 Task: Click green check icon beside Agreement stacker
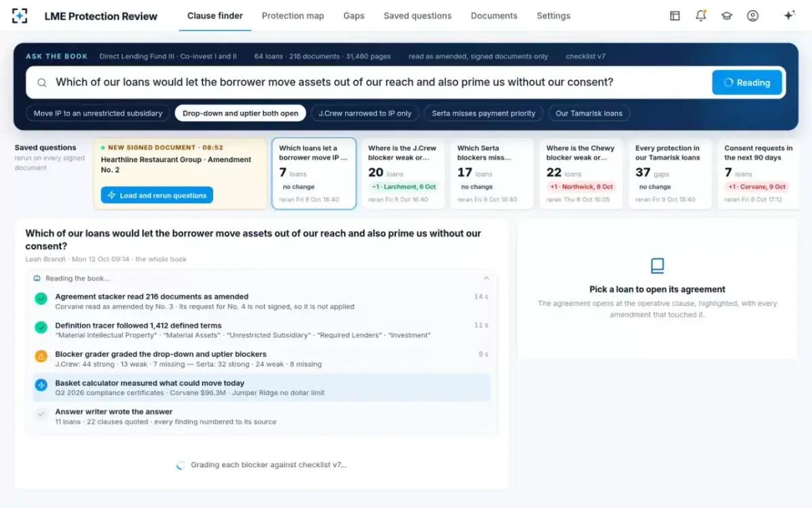click(x=41, y=298)
